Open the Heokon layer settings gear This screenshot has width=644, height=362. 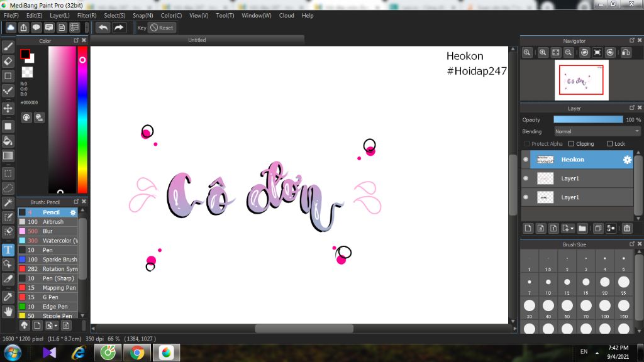[x=627, y=160]
